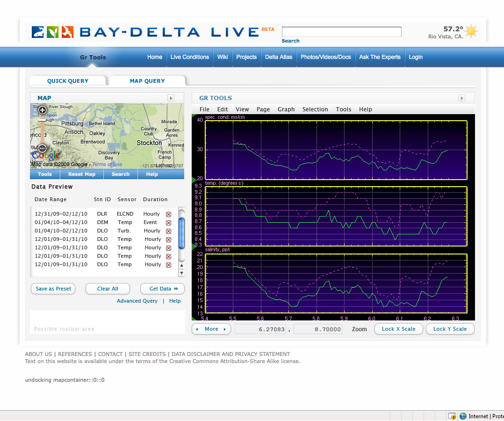Open the Projects page
The height and width of the screenshot is (421, 504).
coord(246,57)
